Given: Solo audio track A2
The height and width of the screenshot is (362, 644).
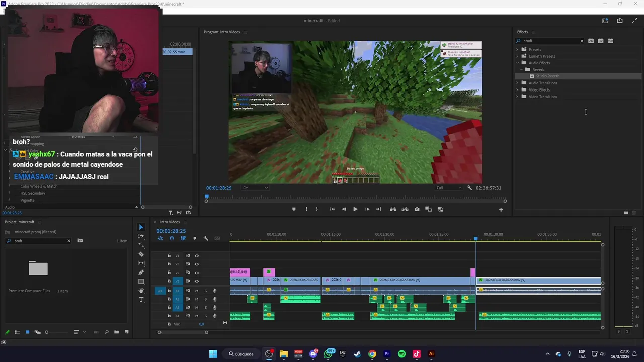Looking at the screenshot, I should click(x=205, y=299).
